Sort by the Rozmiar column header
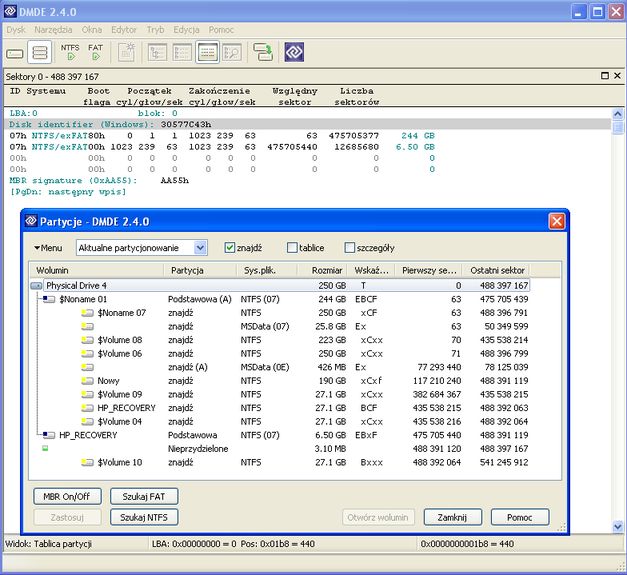The height and width of the screenshot is (575, 627). pyautogui.click(x=322, y=270)
